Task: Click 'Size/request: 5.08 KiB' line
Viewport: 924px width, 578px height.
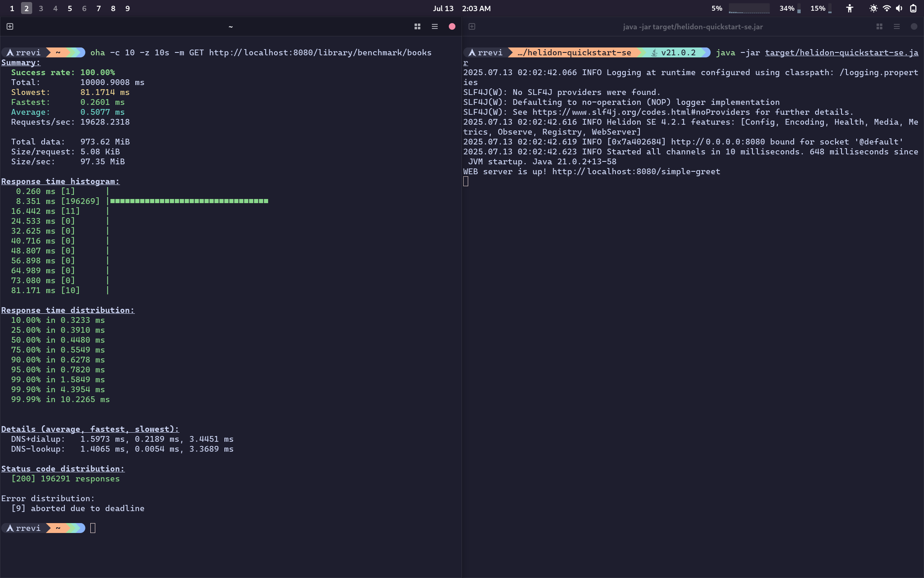Action: tap(65, 152)
